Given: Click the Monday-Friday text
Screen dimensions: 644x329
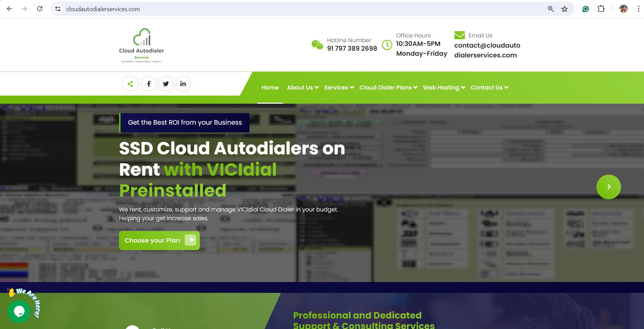Looking at the screenshot, I should [422, 53].
